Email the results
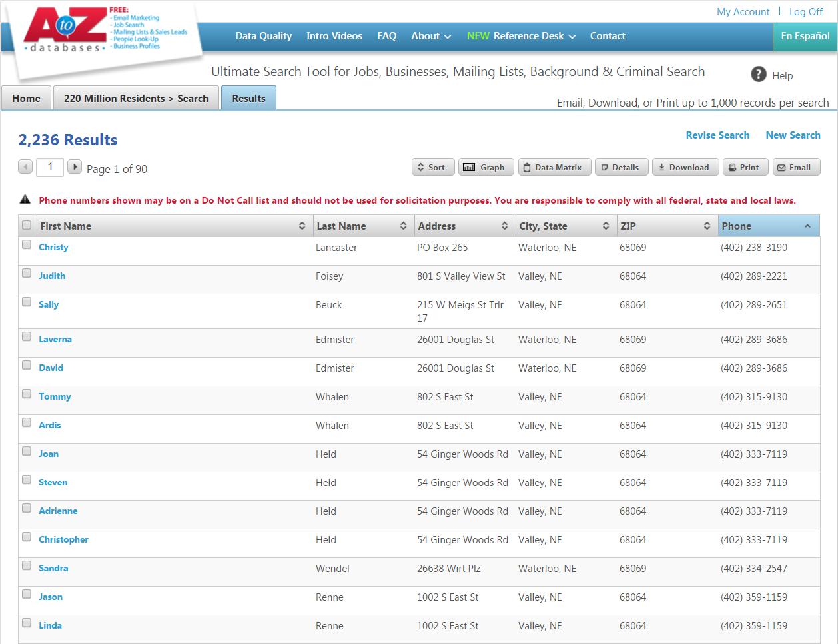 pos(796,167)
